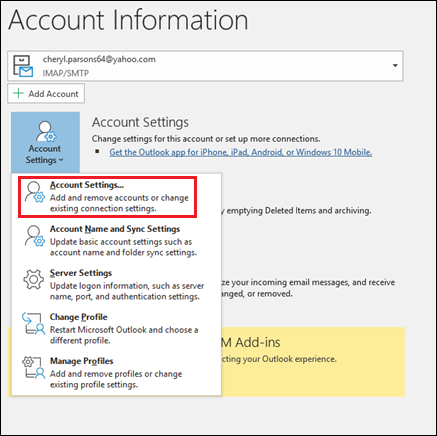The image size is (437, 436).
Task: Select Account Name and Sync Settings
Action: click(116, 241)
